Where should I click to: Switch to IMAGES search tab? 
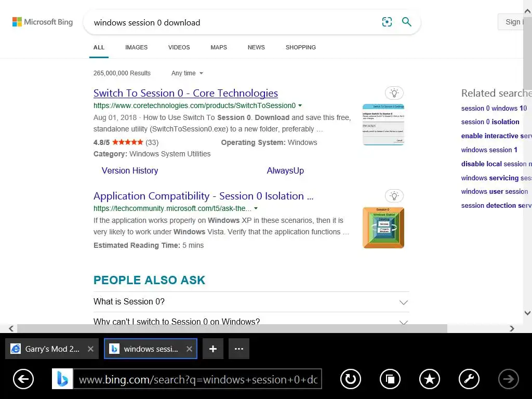tap(137, 47)
